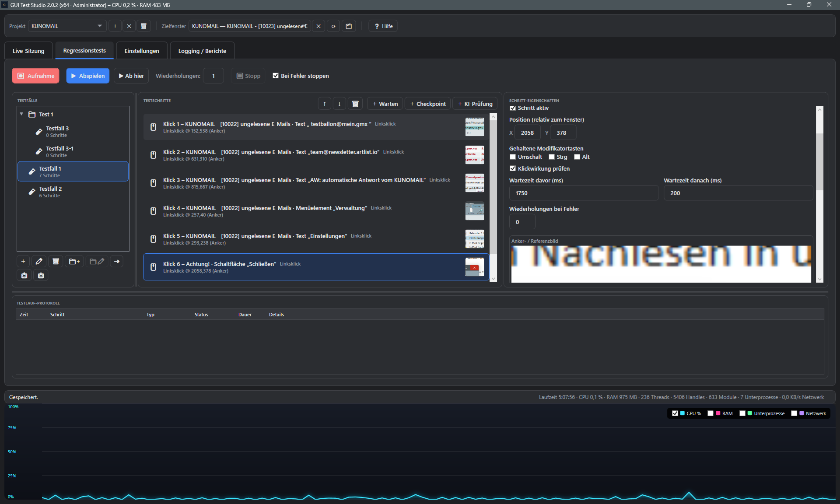Select Klick 4 Verwaltung thumbnail
This screenshot has height=504, width=840.
coord(475,211)
